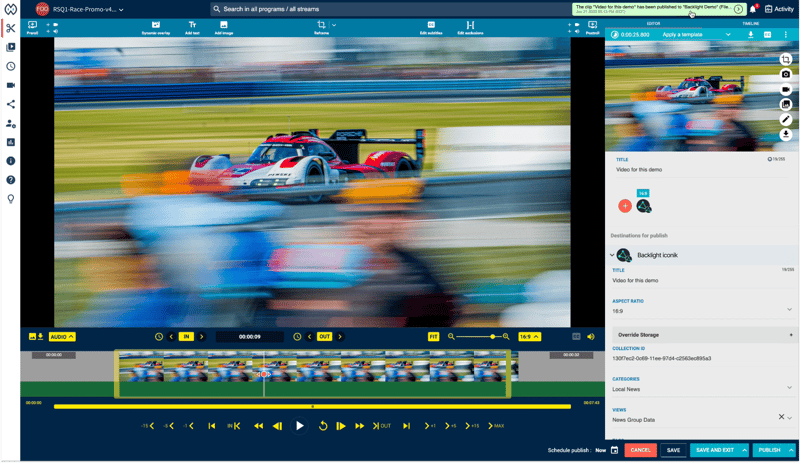The image size is (800, 463).
Task: Click the photo camera snapshot icon on preview
Action: 786,74
